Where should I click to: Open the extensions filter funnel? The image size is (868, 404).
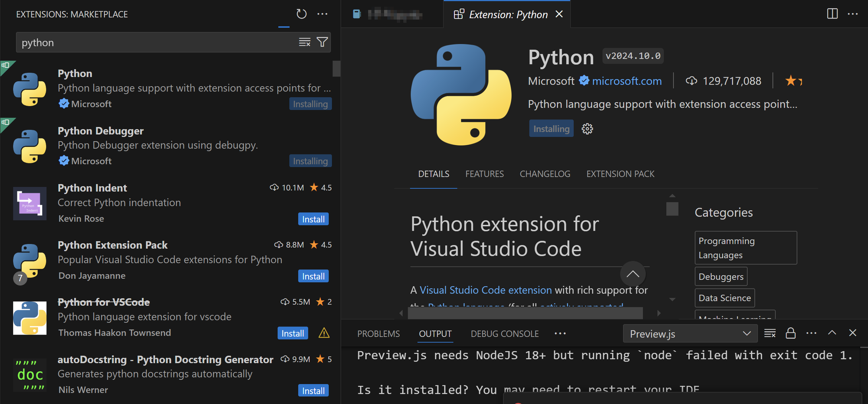pos(322,42)
